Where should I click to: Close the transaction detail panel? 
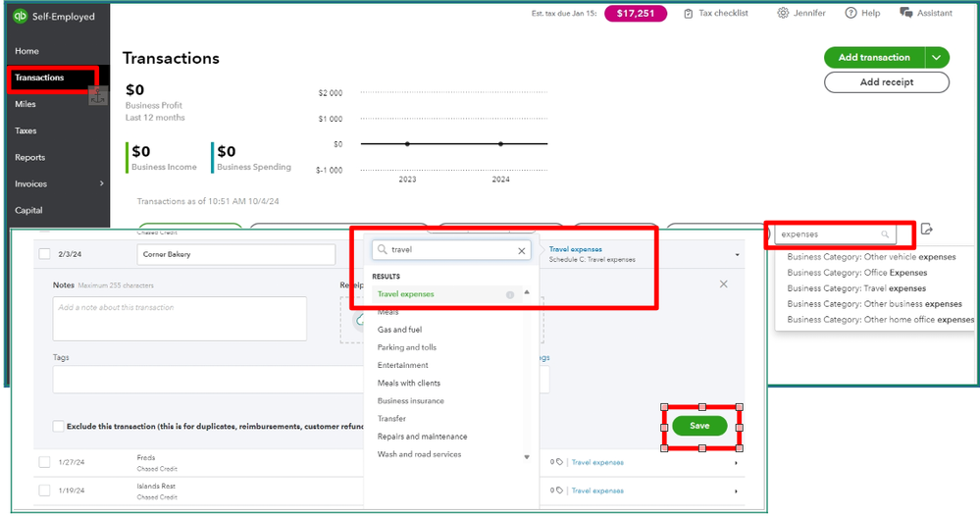[724, 284]
